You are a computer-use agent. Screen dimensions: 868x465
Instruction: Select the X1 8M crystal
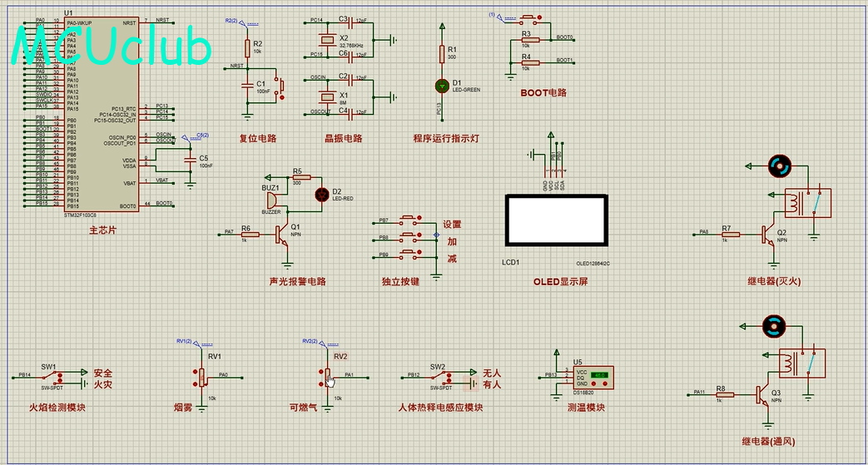[x=327, y=96]
